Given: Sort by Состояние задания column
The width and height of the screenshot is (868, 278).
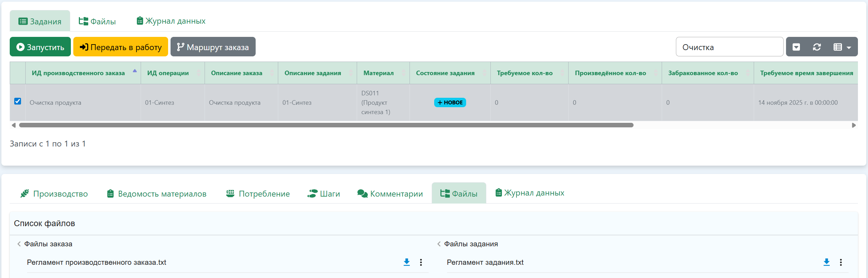Looking at the screenshot, I should (450, 73).
